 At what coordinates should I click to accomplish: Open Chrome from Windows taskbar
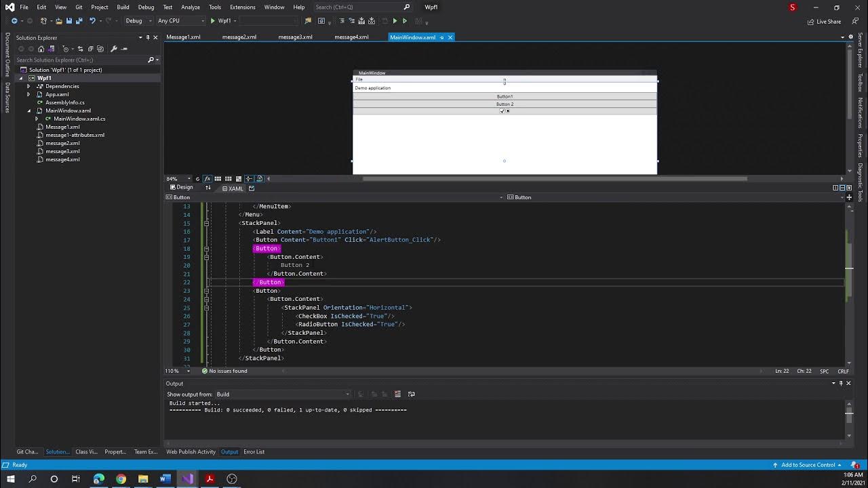pyautogui.click(x=121, y=479)
